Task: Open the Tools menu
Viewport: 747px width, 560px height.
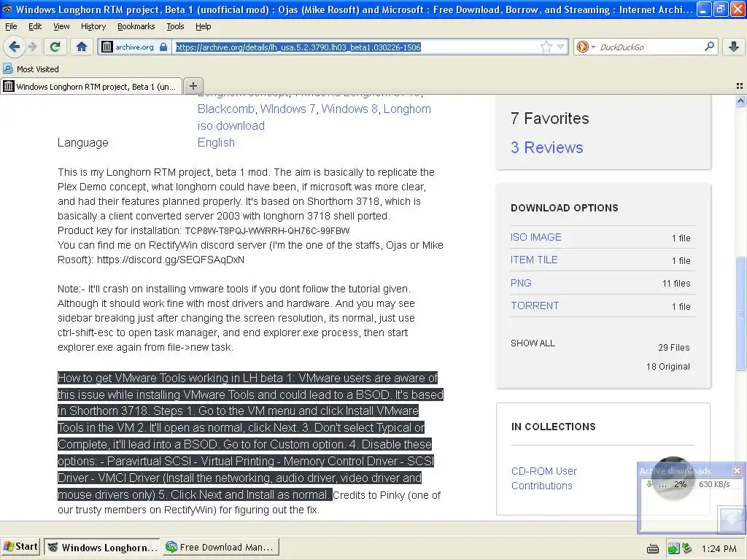Action: [175, 26]
